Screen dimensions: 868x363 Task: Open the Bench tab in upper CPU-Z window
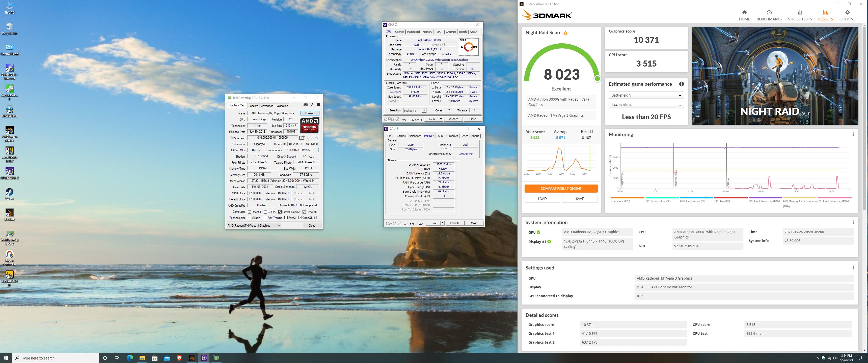tap(463, 32)
